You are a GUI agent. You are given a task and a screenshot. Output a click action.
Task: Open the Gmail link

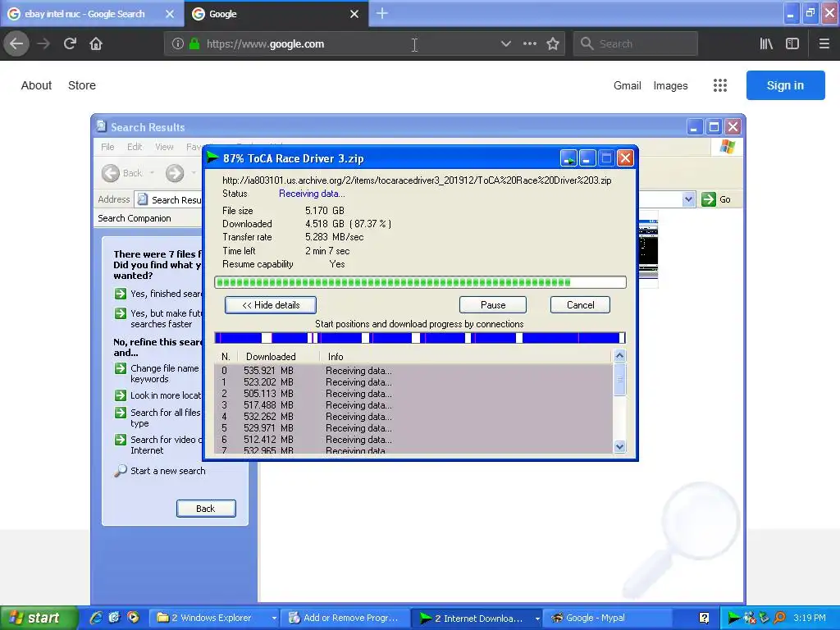(x=627, y=85)
